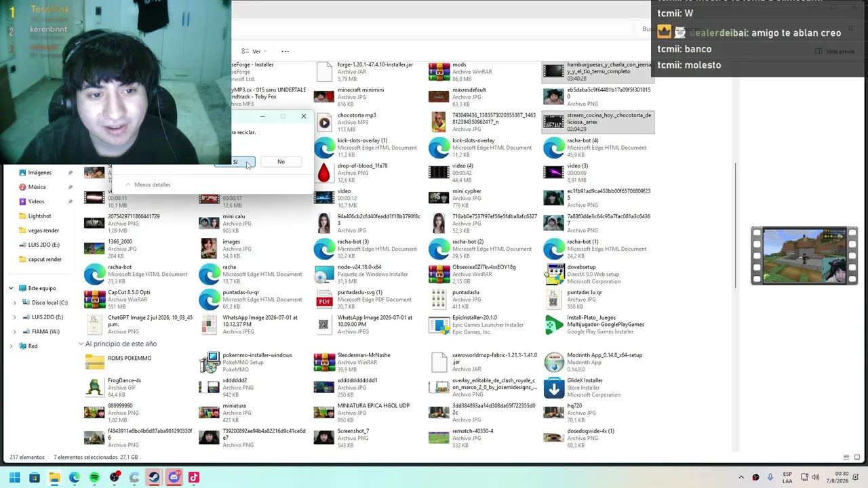Select the 'rematch-40350-4' file name
Viewport: 868px width, 488px height.
[x=473, y=431]
